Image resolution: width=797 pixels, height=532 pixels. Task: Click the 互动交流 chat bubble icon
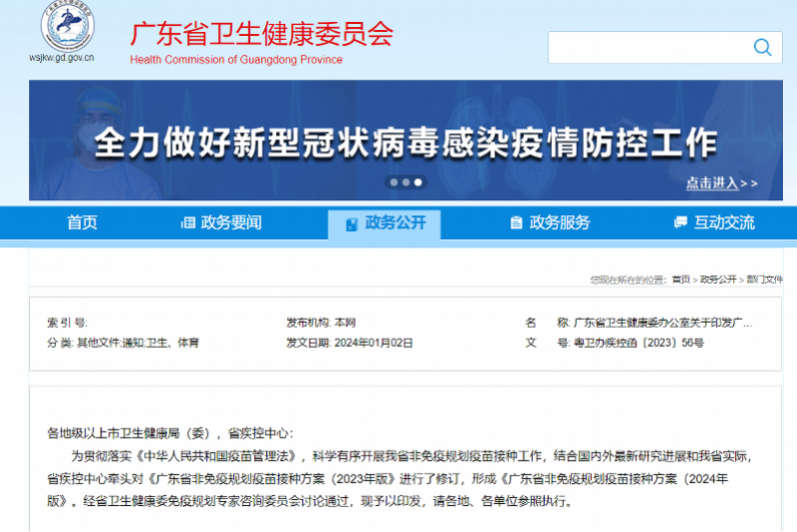680,222
